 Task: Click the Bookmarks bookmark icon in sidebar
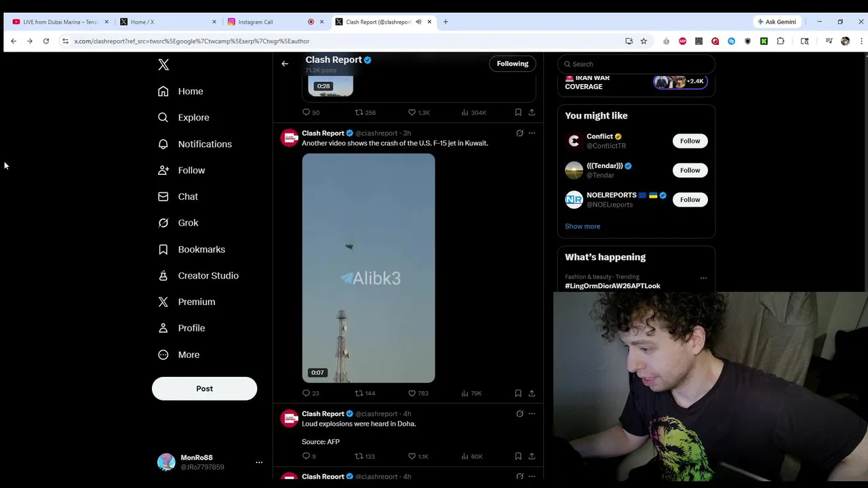tap(163, 249)
